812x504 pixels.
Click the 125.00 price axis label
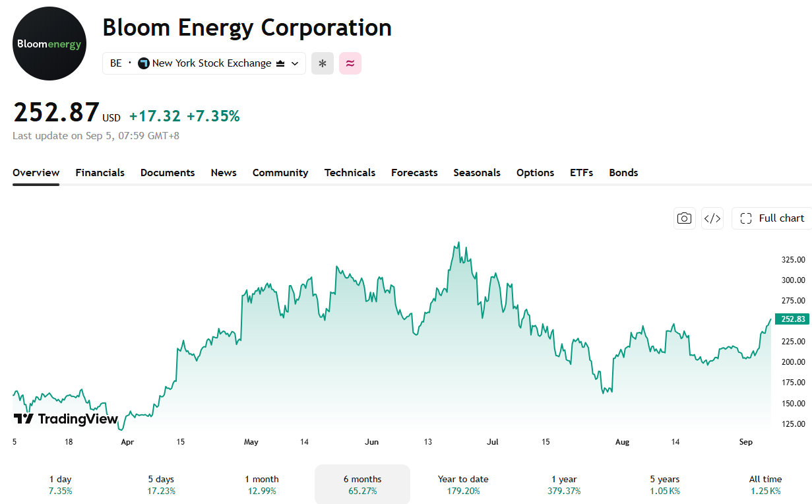tap(793, 424)
